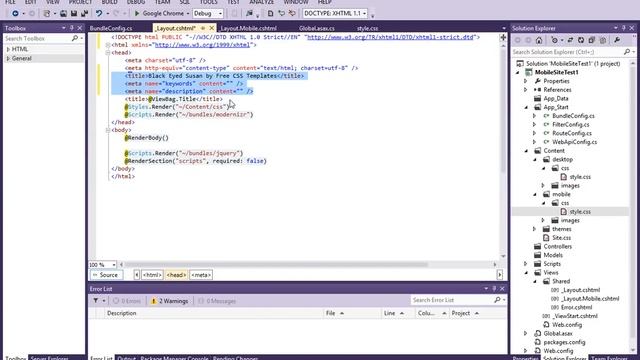The height and width of the screenshot is (360, 640).
Task: Click the <meta> breadcrumb tag button
Action: click(201, 275)
